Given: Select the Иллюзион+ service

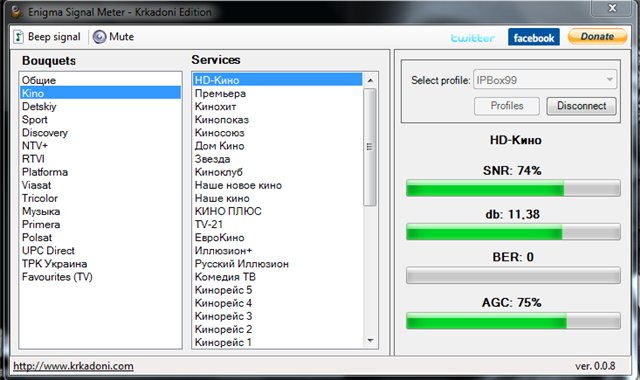Looking at the screenshot, I should tap(278, 250).
